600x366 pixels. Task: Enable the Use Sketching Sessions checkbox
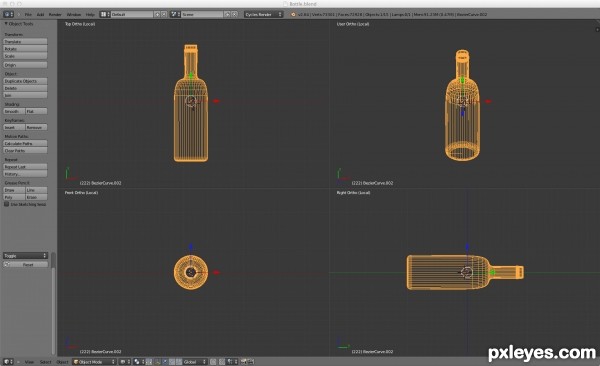pos(7,204)
